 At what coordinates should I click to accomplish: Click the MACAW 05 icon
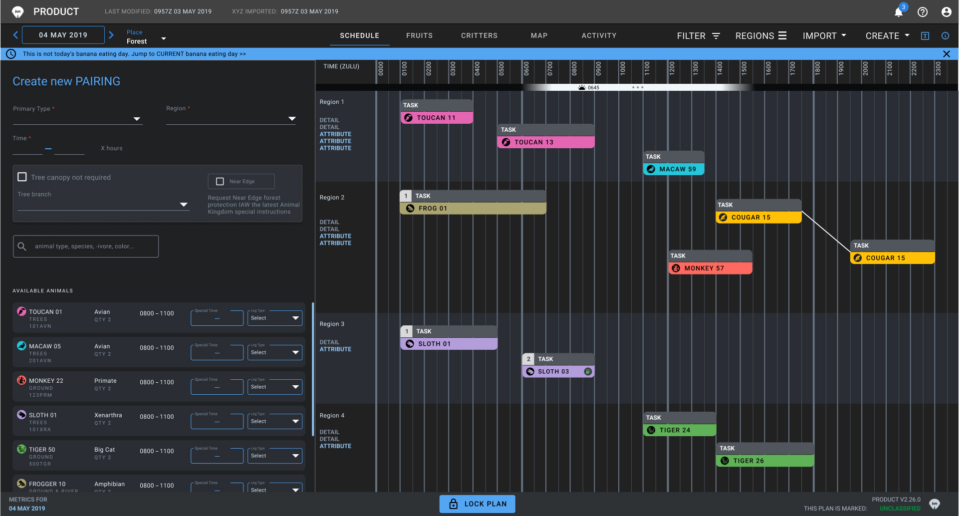[x=21, y=345]
